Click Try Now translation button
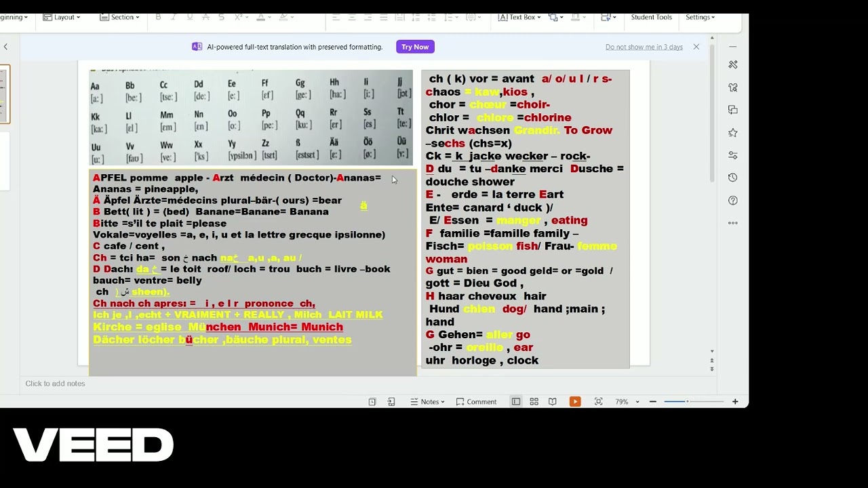Viewport: 868px width, 488px height. click(x=415, y=47)
